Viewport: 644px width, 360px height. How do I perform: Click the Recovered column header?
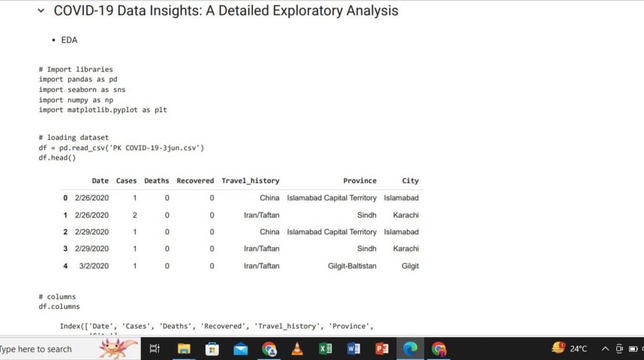coord(195,181)
